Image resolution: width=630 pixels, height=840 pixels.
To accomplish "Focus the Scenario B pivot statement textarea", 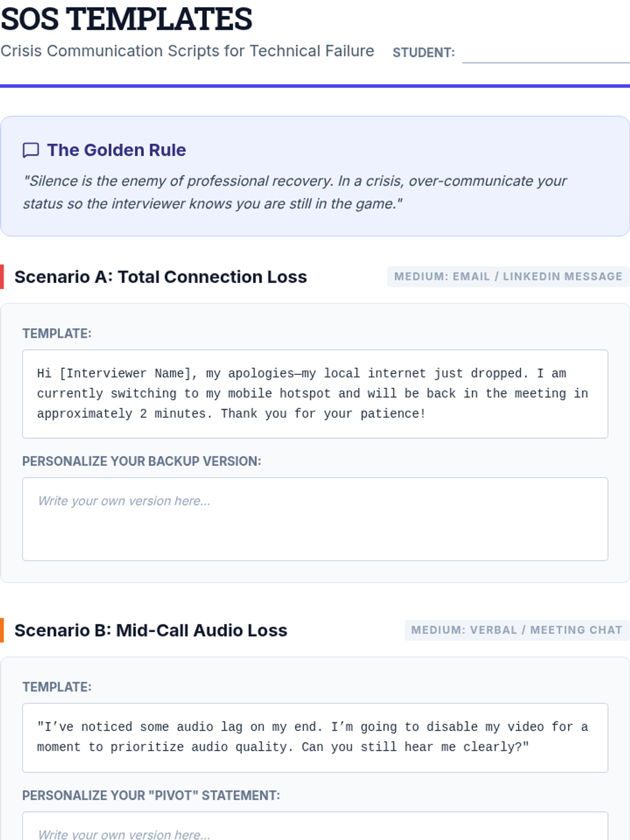I will click(x=315, y=826).
